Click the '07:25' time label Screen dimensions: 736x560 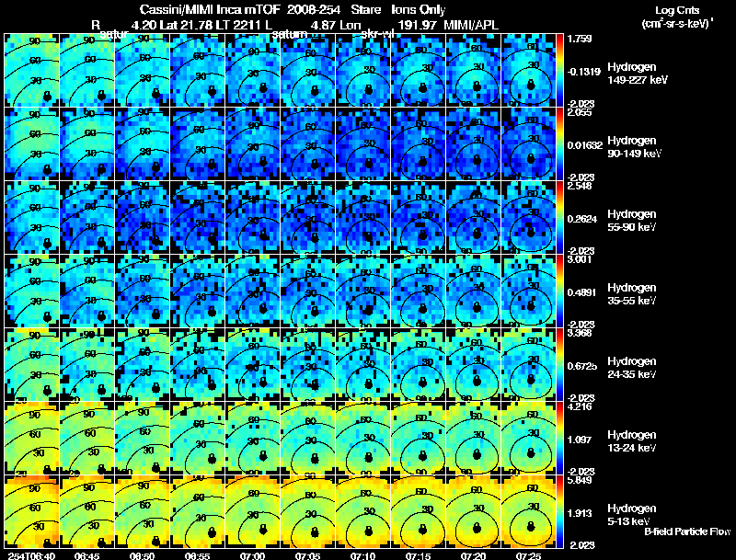(528, 555)
